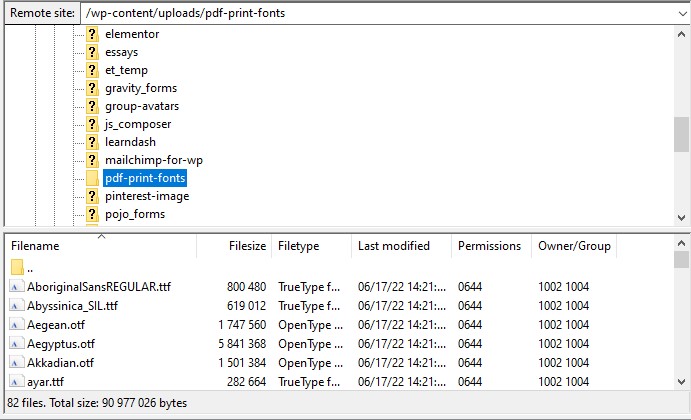This screenshot has height=420, width=691.
Task: Click the '..' parent directory entry
Action: 30,269
